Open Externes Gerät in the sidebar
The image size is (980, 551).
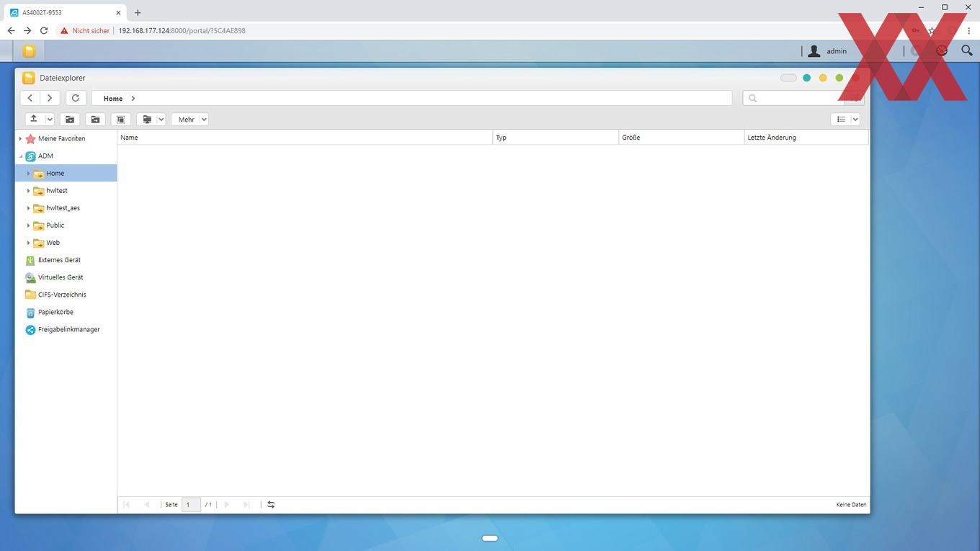coord(59,260)
